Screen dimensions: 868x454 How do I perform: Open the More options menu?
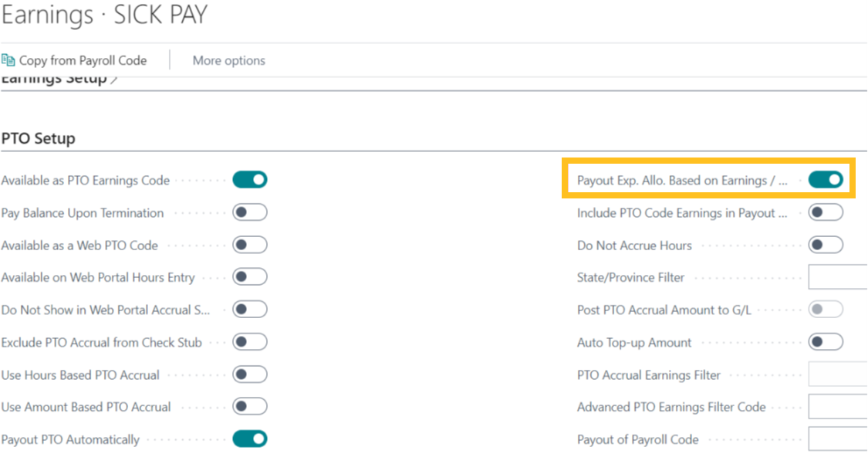tap(228, 60)
